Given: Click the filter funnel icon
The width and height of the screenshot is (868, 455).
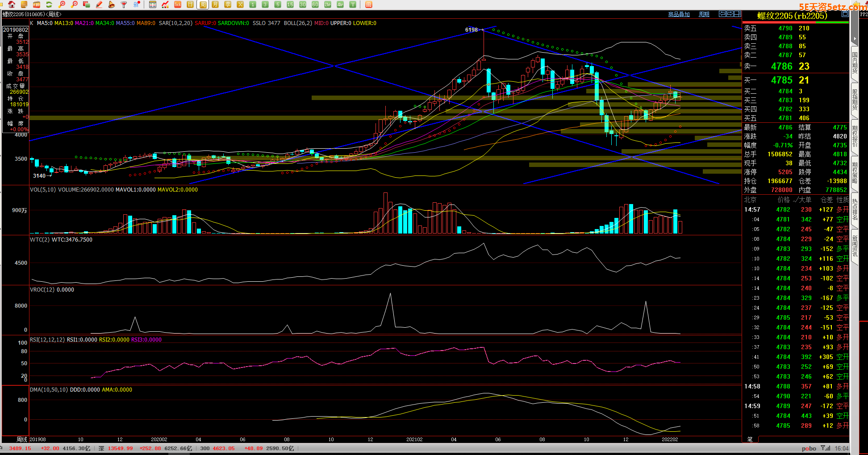Looking at the screenshot, I should 124,4.
